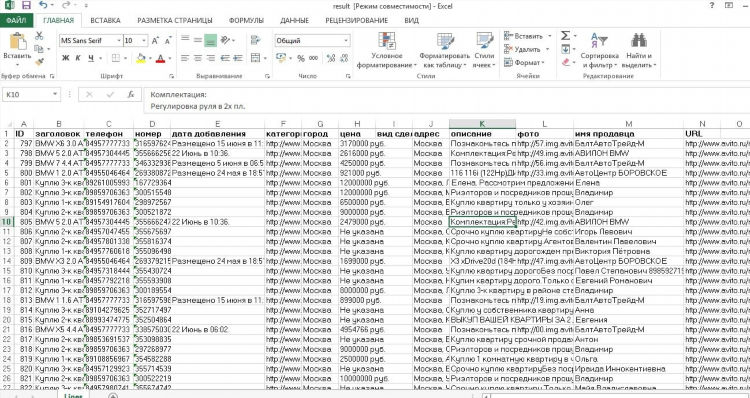Click the Cut scissors icon
The image size is (750, 398).
pos(39,36)
